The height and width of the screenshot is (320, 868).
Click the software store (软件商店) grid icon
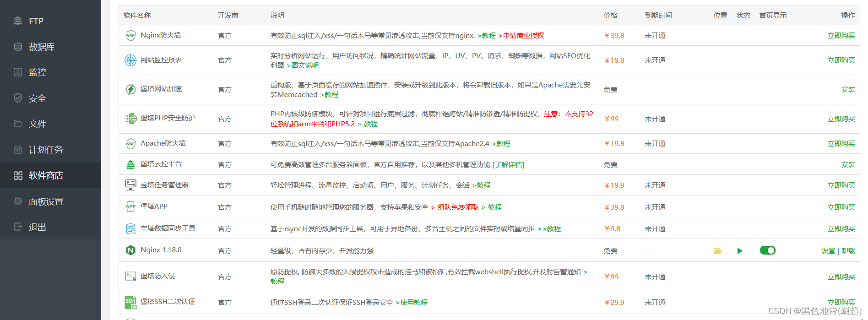tap(18, 175)
